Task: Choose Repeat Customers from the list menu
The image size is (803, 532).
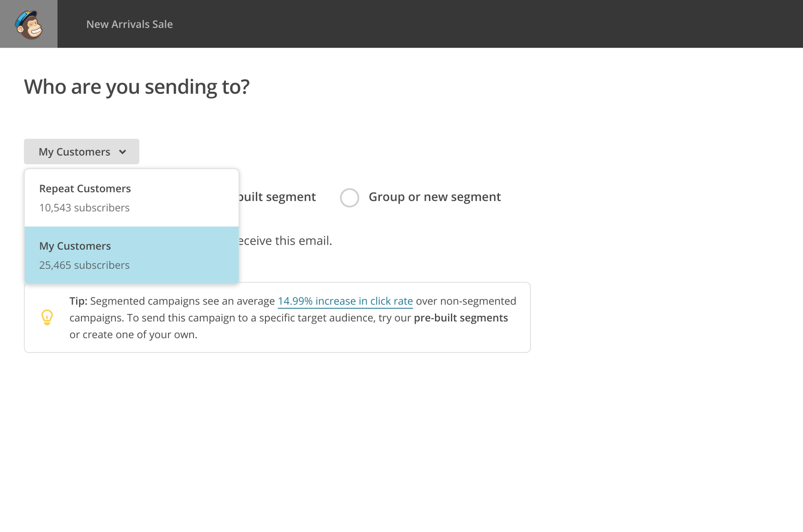Action: pos(85,189)
